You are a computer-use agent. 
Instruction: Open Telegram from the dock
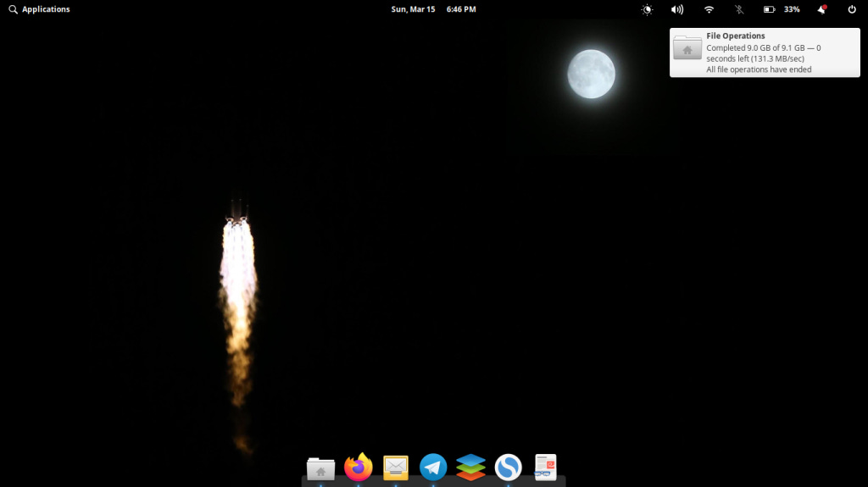(433, 467)
